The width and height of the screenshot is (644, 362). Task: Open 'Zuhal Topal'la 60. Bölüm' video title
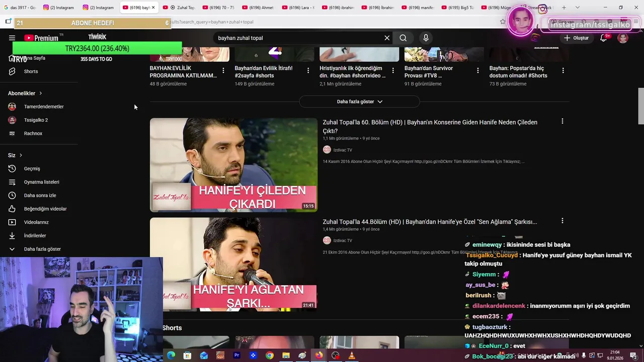click(x=430, y=126)
